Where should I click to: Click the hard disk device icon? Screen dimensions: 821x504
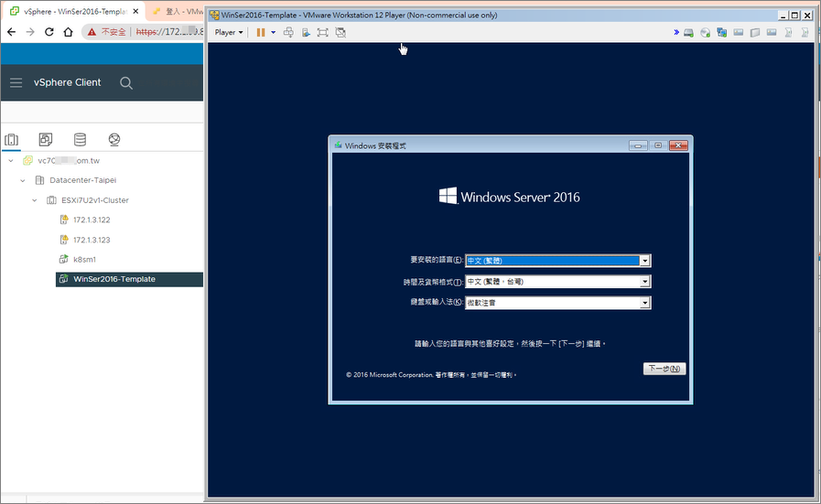coord(688,33)
